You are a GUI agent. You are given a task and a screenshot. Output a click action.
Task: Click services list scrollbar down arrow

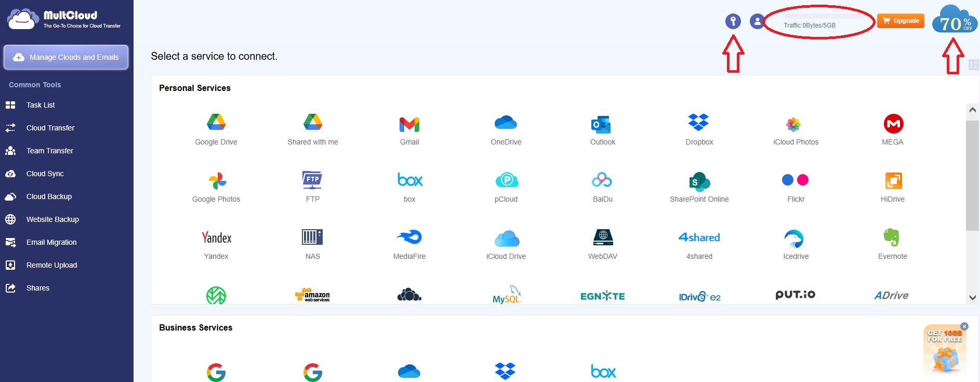[x=973, y=297]
